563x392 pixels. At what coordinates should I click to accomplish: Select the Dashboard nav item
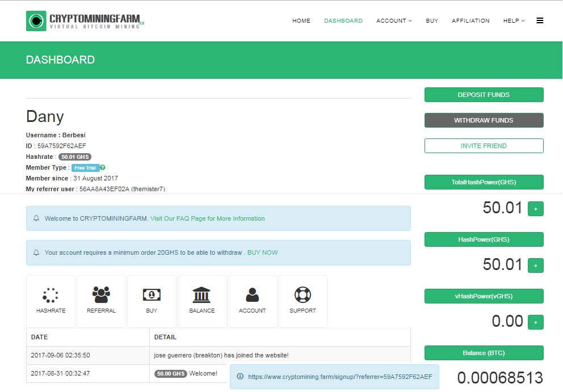click(x=343, y=21)
